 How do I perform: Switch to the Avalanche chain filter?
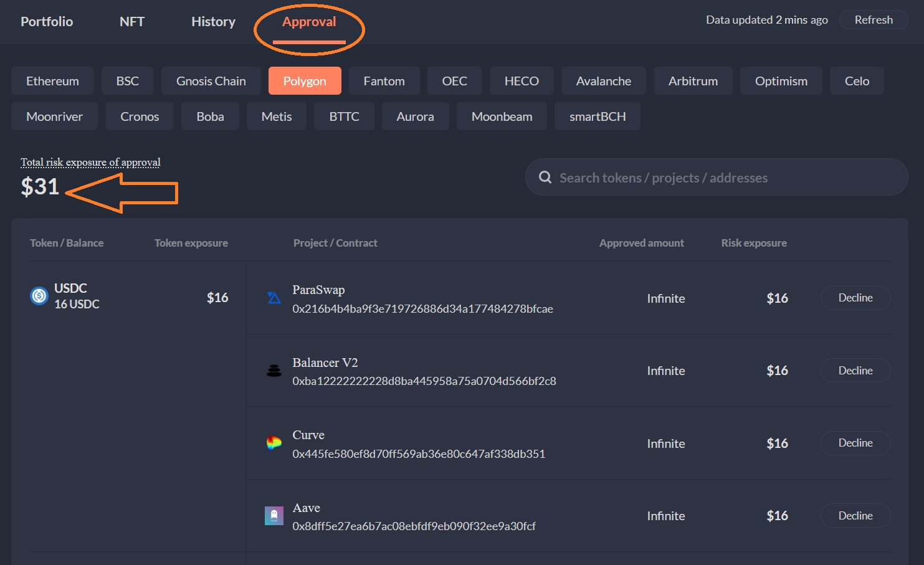pos(603,81)
